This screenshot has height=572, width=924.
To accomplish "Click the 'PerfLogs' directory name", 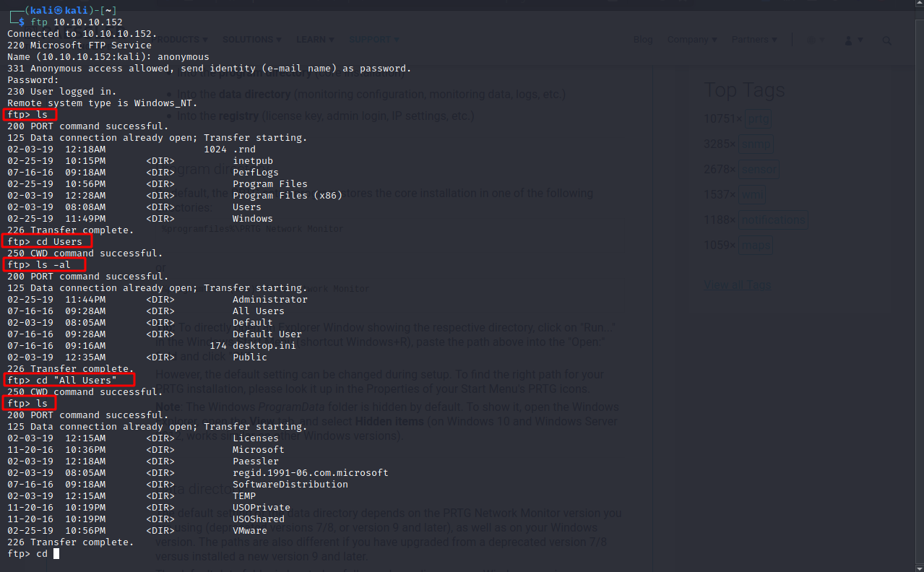I will (256, 173).
